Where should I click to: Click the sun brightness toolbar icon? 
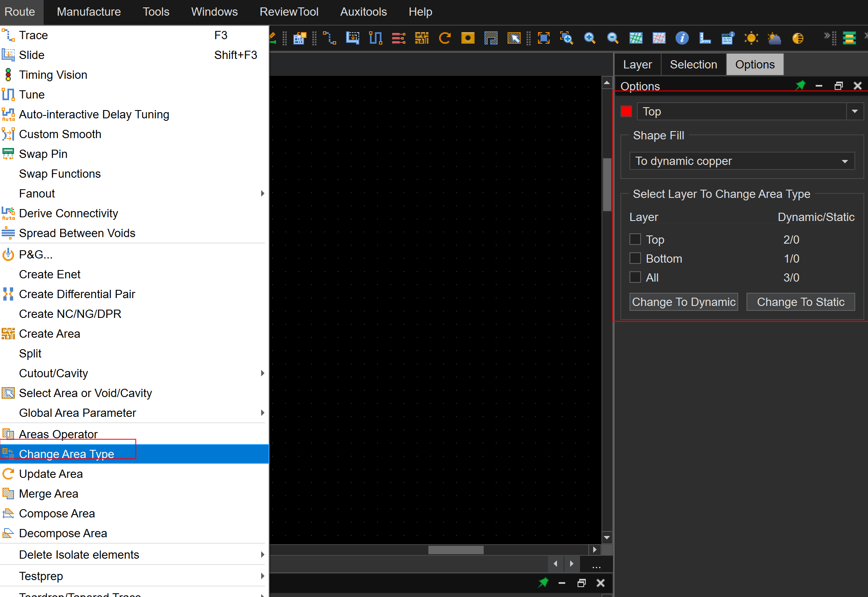point(751,38)
